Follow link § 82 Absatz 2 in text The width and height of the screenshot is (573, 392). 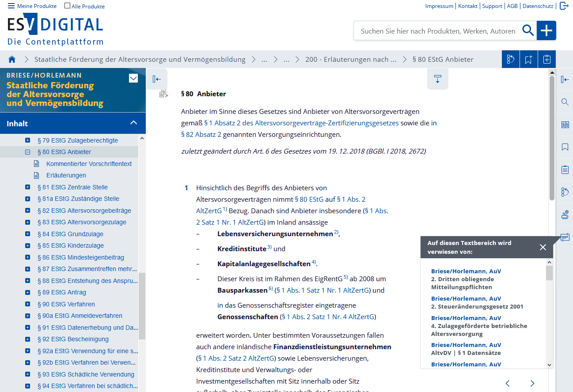[201, 134]
